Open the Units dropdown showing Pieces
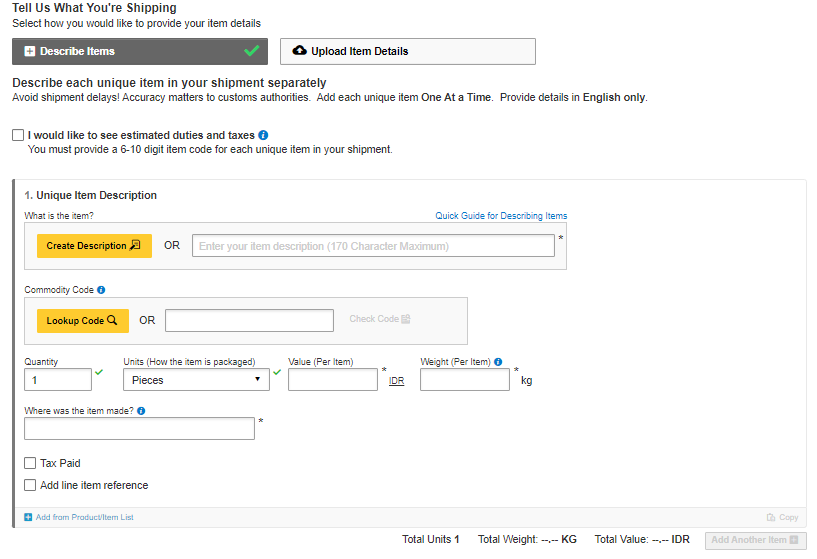The height and width of the screenshot is (559, 817). tap(196, 380)
